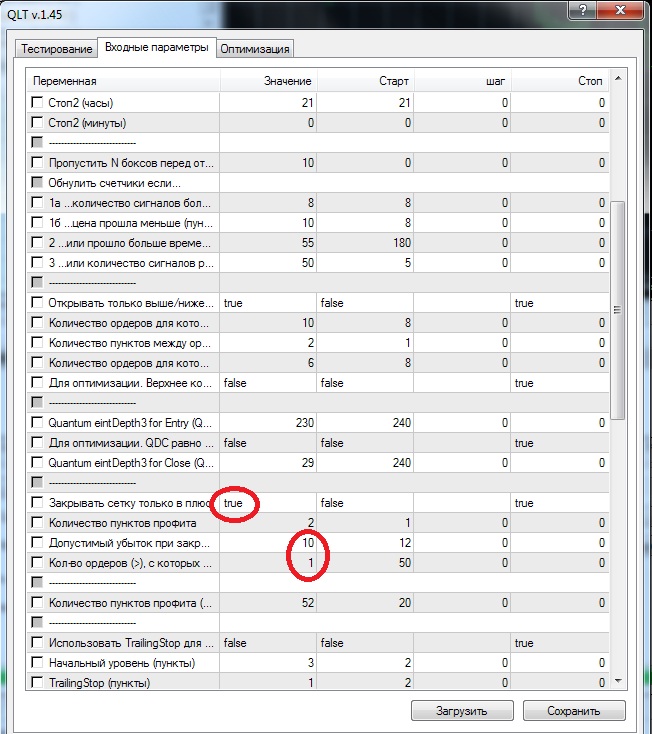Click true value for Закрывать сетку только в плюс
Image resolution: width=652 pixels, height=734 pixels.
268,503
